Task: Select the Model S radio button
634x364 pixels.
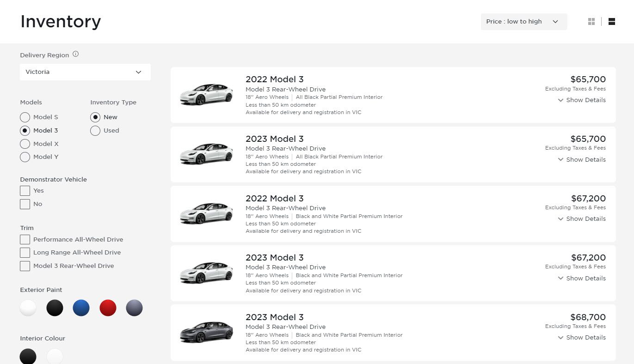Action: point(25,117)
